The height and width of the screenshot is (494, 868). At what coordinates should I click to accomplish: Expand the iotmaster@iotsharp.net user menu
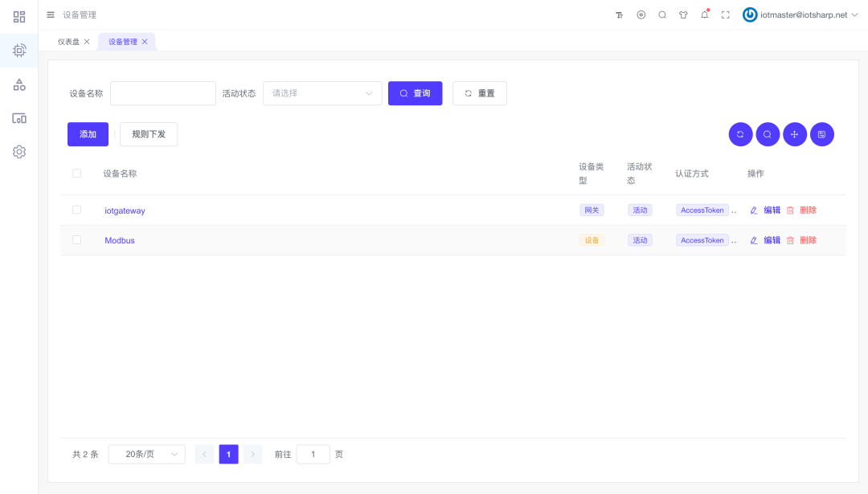[798, 14]
